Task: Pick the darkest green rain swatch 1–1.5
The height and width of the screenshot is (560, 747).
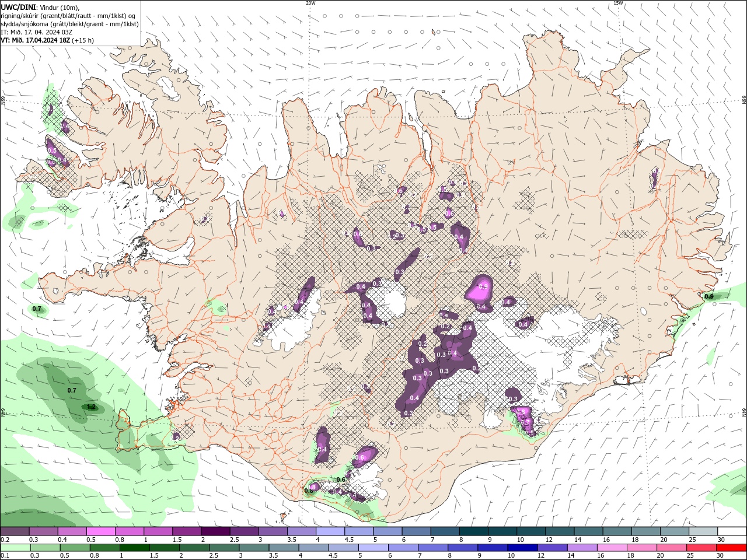Action: point(134,548)
